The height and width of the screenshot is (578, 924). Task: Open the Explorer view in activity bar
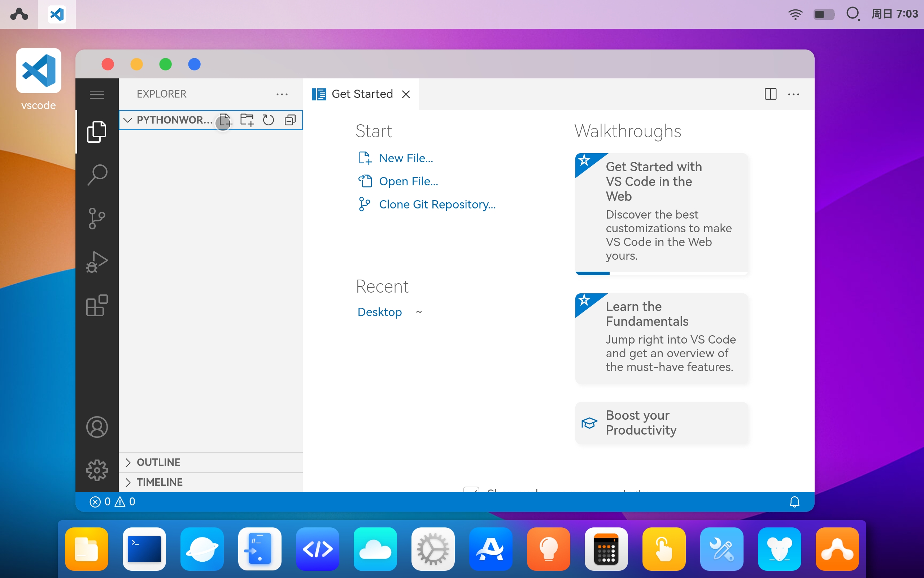coord(97,132)
